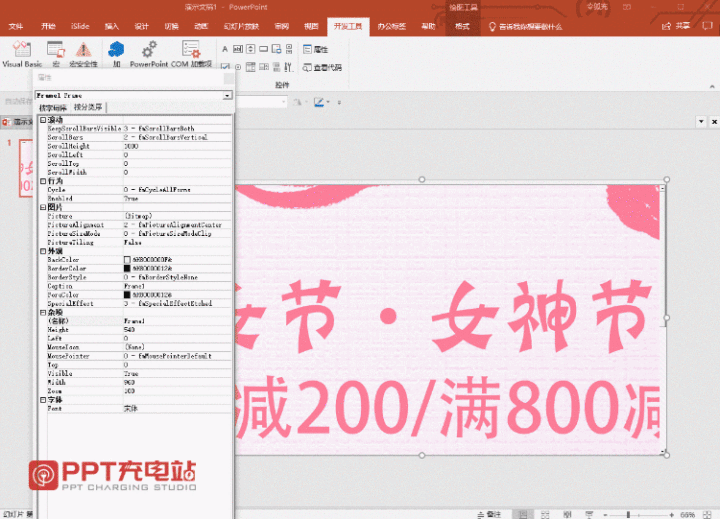Insert a Label control (A icon)
The height and width of the screenshot is (519, 720).
click(225, 49)
